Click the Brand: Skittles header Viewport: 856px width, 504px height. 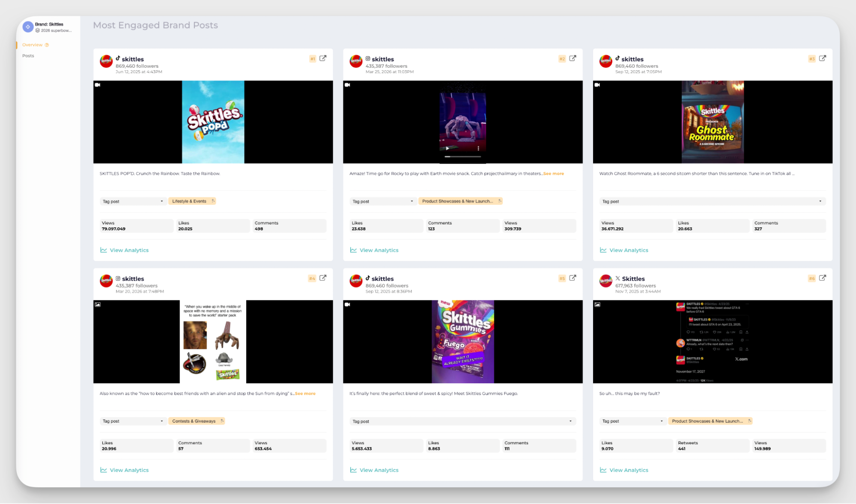click(49, 24)
